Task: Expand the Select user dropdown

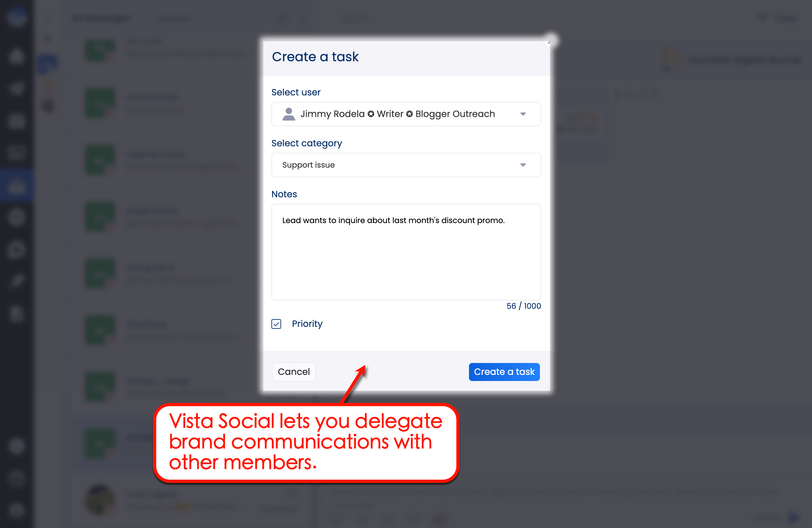Action: [x=524, y=114]
